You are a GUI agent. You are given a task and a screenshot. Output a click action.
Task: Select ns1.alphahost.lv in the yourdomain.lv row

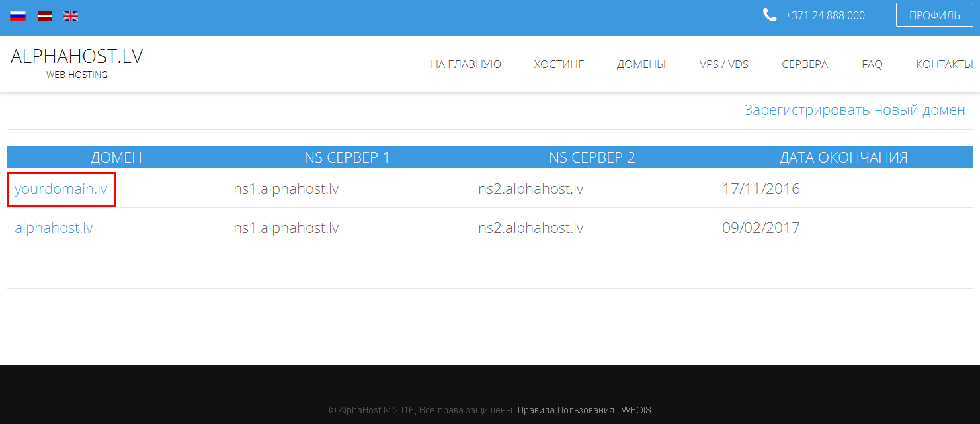click(x=286, y=189)
